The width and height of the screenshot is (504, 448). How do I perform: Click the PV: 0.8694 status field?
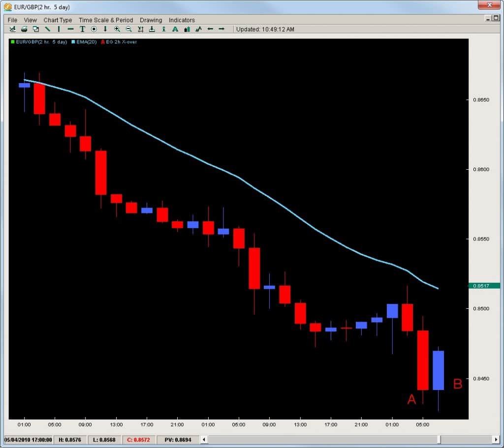178,440
